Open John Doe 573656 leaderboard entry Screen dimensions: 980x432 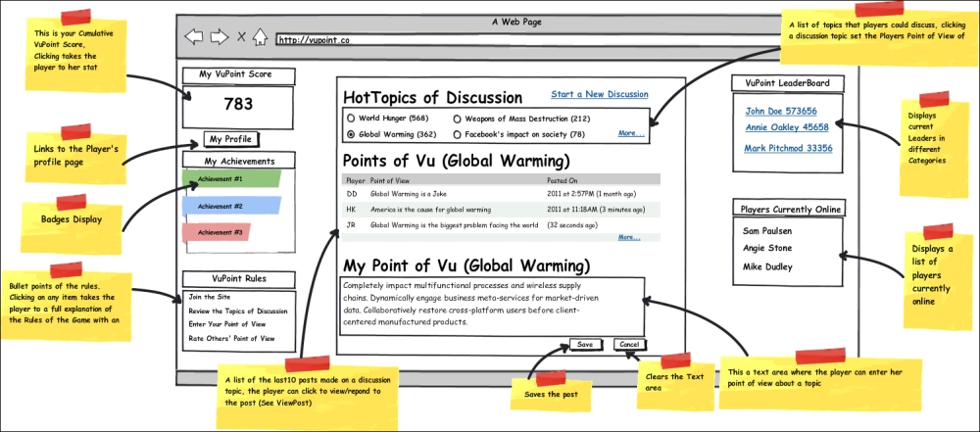tap(781, 112)
